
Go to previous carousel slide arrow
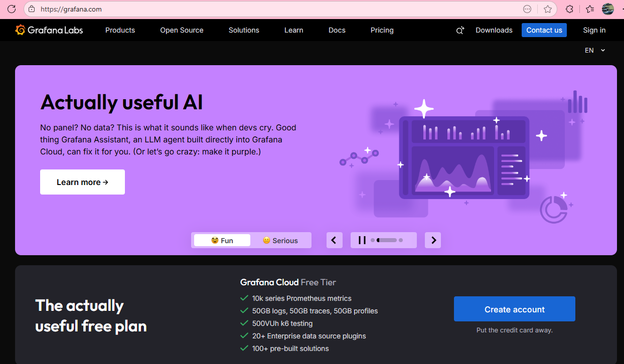click(335, 240)
